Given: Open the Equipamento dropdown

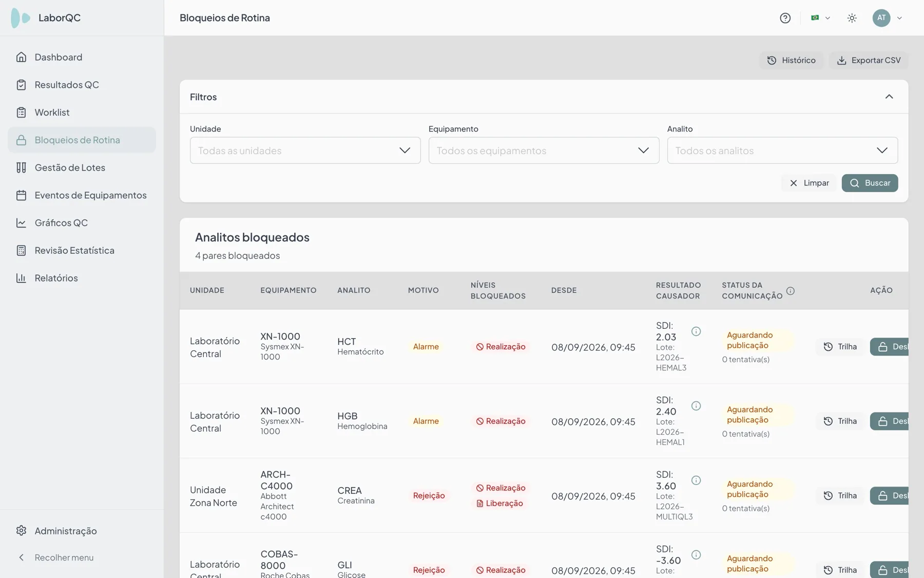Looking at the screenshot, I should 544,151.
